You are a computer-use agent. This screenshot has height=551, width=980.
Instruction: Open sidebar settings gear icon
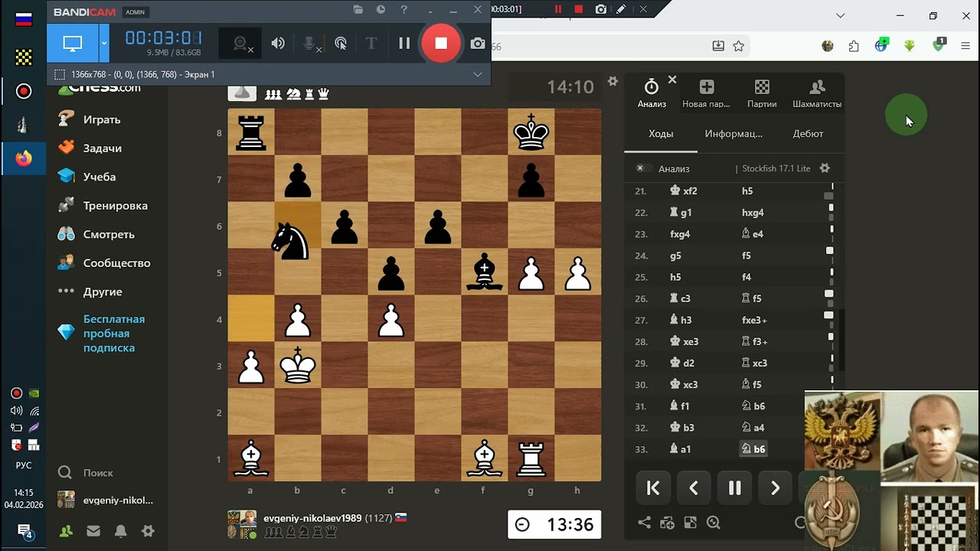[x=148, y=531]
